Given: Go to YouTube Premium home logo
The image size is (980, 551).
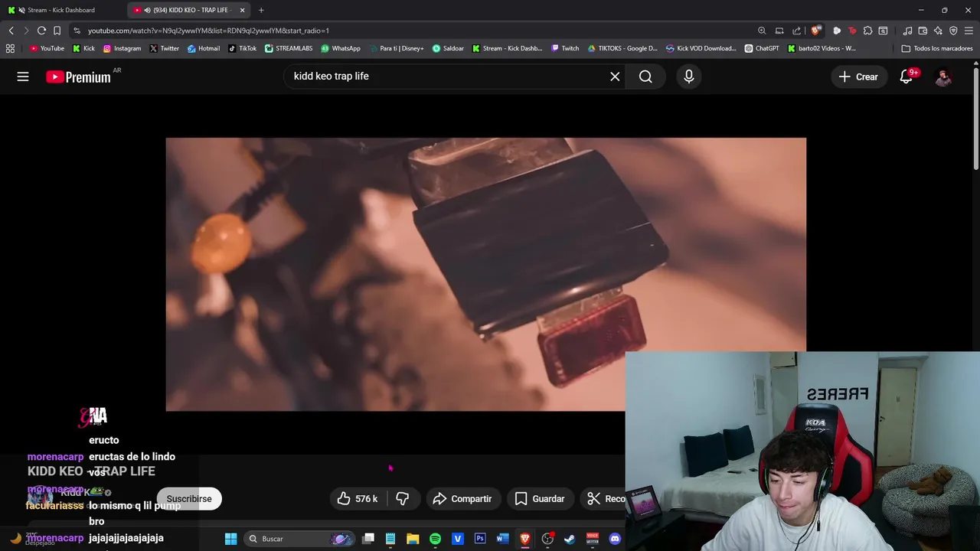Looking at the screenshot, I should point(78,77).
